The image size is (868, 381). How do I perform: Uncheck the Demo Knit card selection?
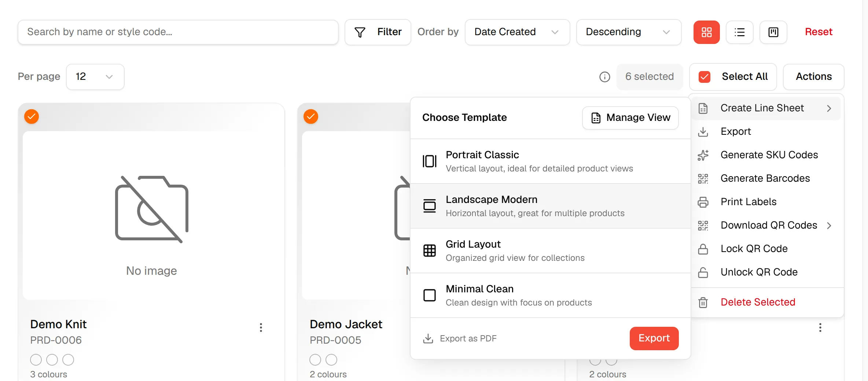[32, 116]
